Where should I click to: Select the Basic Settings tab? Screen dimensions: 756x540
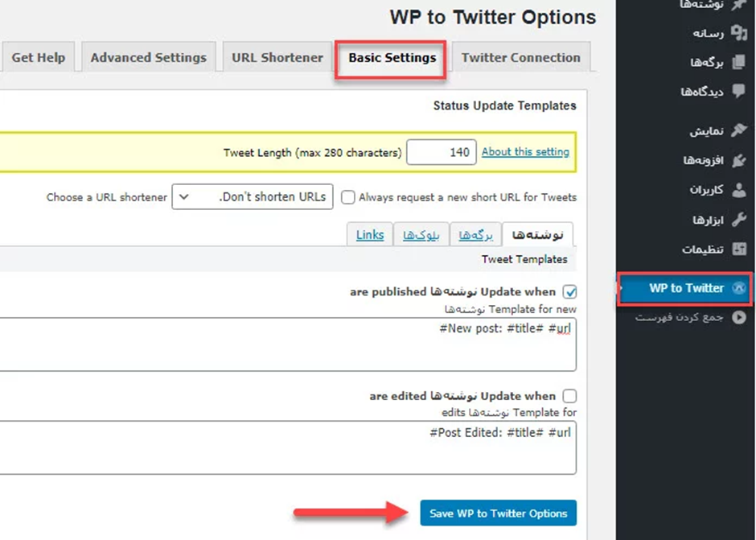tap(392, 58)
